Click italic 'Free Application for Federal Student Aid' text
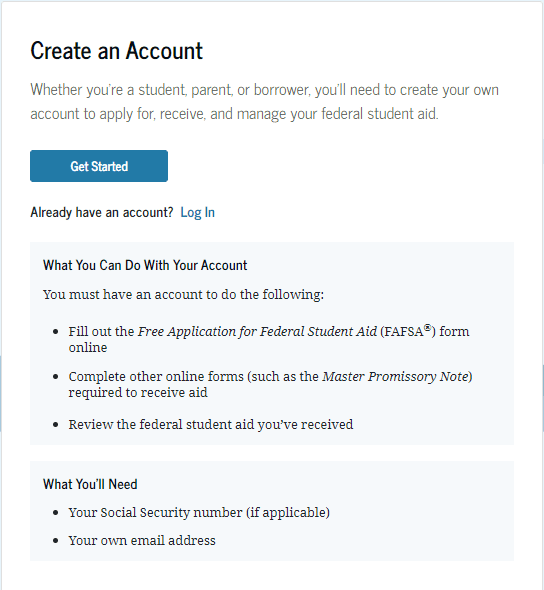The image size is (544, 590). point(257,331)
